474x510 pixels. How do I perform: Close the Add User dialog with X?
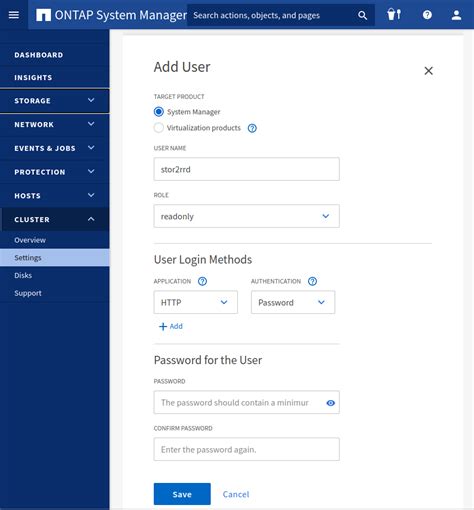coord(429,71)
